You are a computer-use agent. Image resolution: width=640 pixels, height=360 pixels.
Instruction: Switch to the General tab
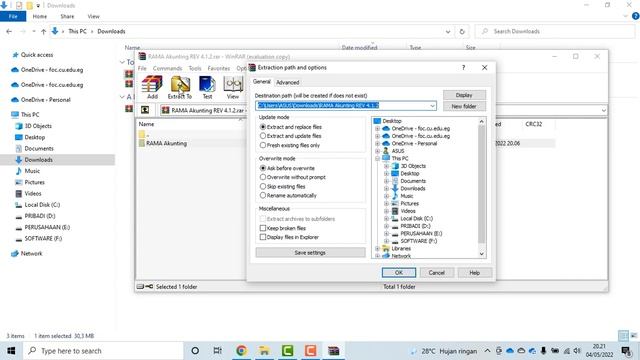262,82
